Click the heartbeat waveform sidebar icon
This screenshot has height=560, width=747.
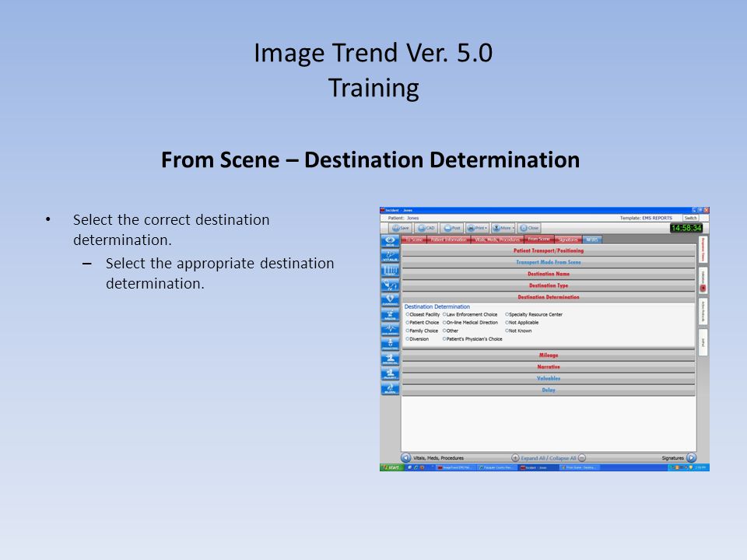pyautogui.click(x=390, y=330)
